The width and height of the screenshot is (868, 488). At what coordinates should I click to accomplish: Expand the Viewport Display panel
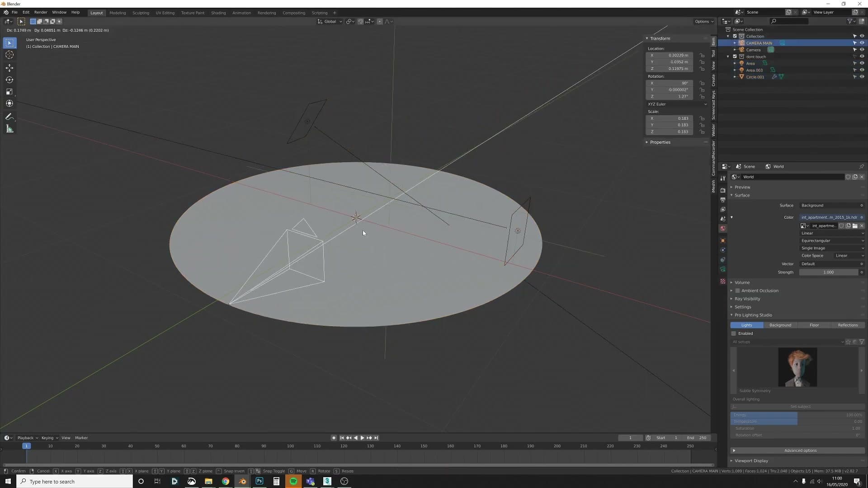pos(751,461)
